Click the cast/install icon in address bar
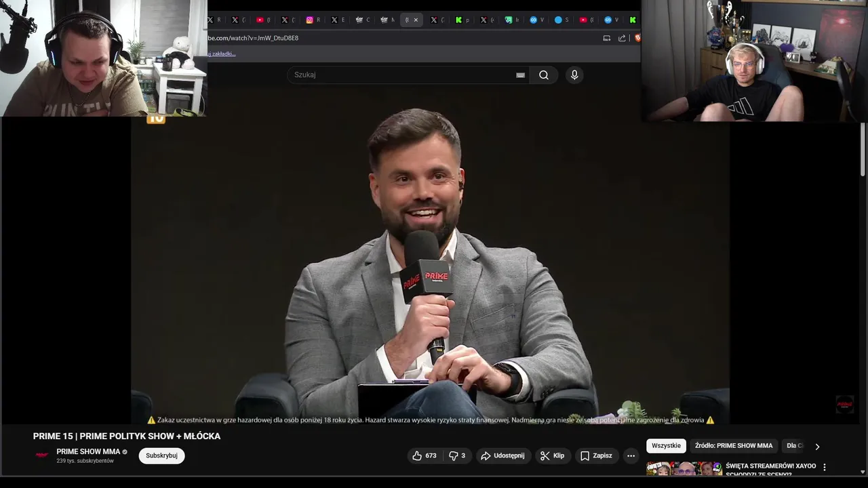 tap(606, 38)
